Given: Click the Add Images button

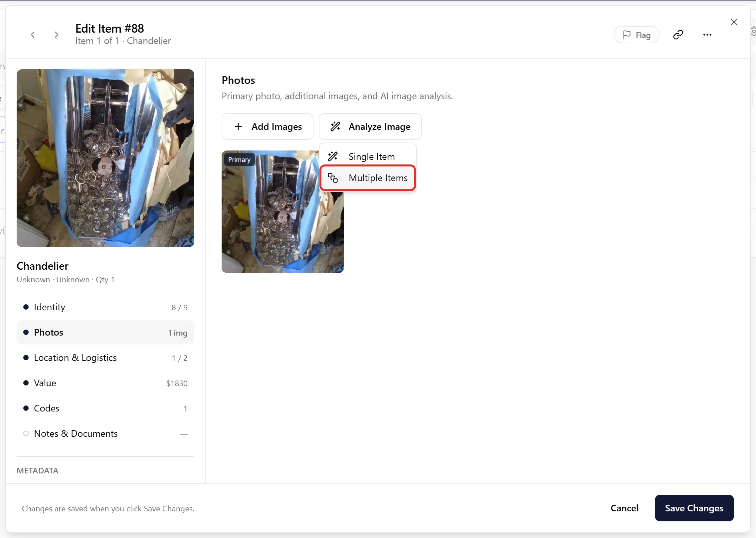Looking at the screenshot, I should coord(268,127).
